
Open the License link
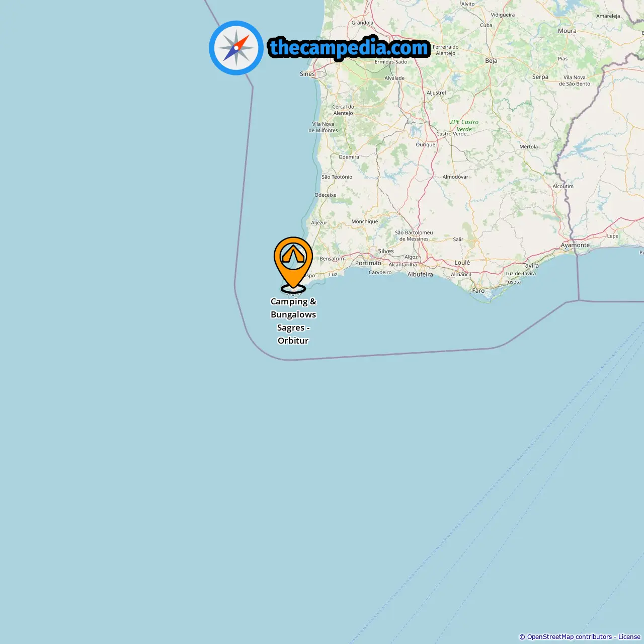click(x=629, y=637)
